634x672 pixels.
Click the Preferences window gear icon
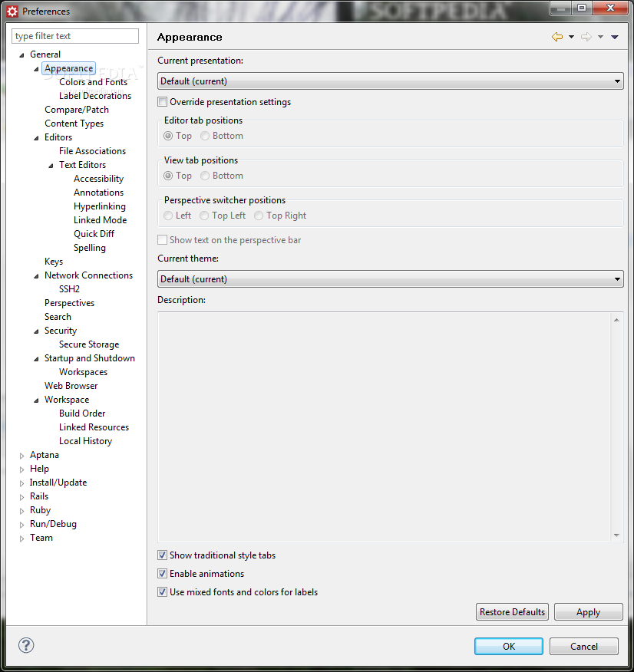click(12, 12)
